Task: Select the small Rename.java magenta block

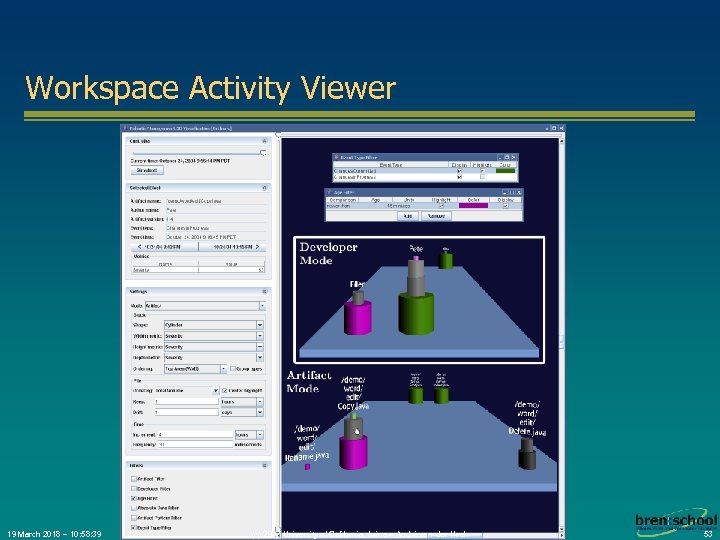Action: [307, 467]
